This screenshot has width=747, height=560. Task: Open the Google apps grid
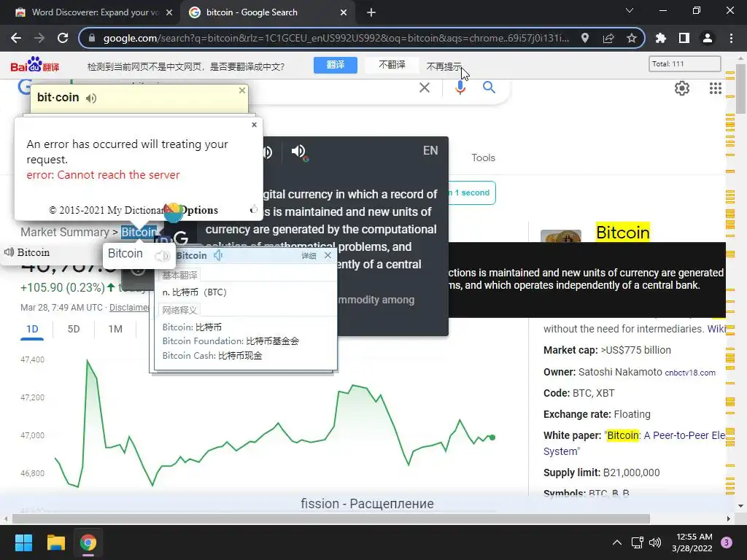click(x=716, y=88)
